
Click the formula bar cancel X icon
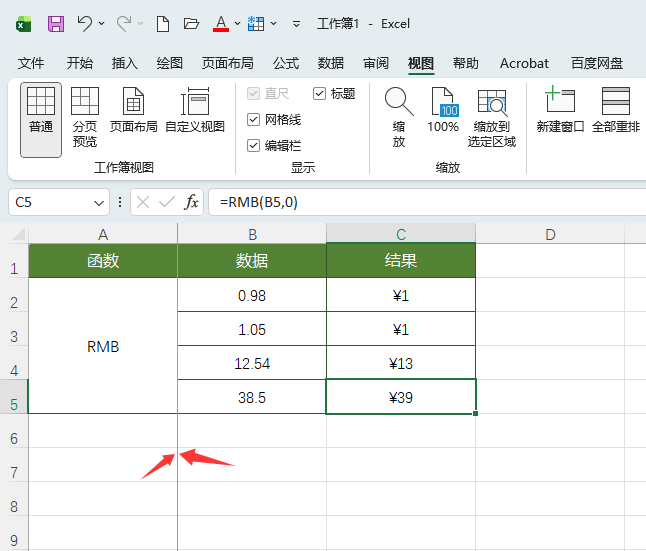pos(143,202)
